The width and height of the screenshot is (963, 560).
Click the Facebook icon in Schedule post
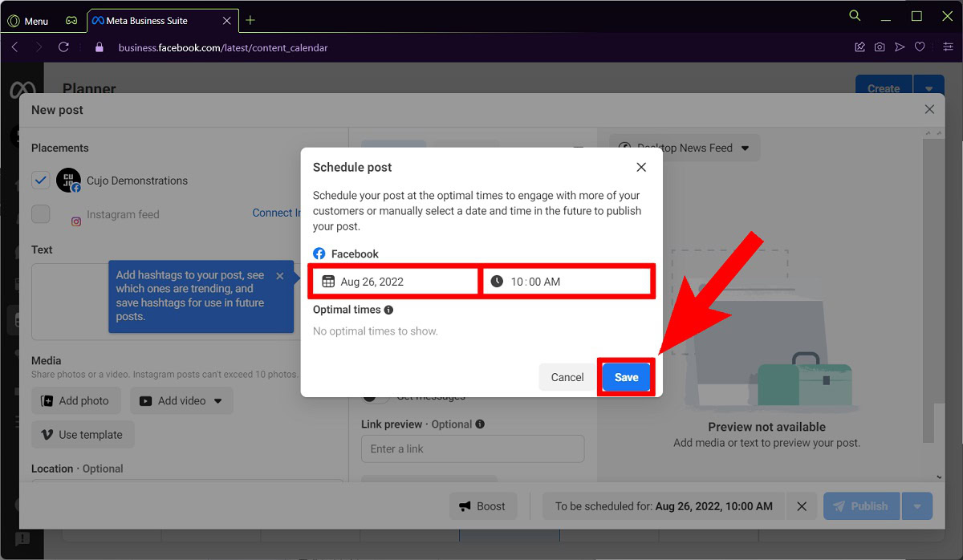pyautogui.click(x=319, y=254)
